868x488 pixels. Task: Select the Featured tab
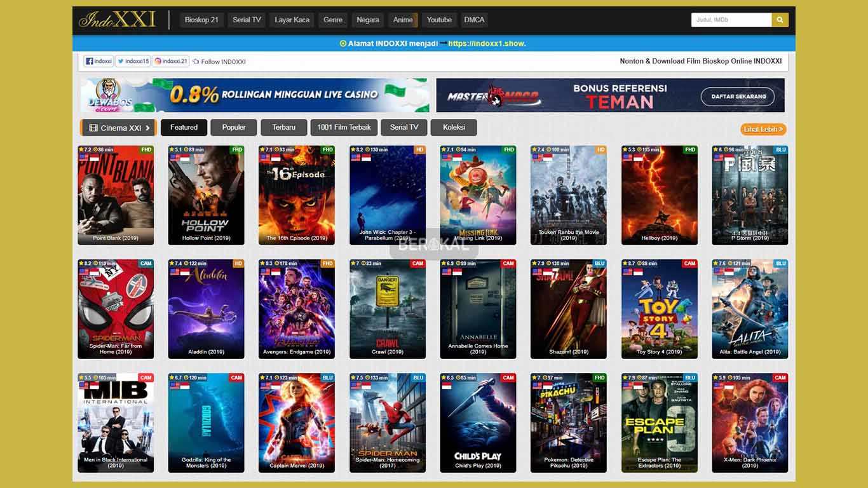tap(184, 127)
